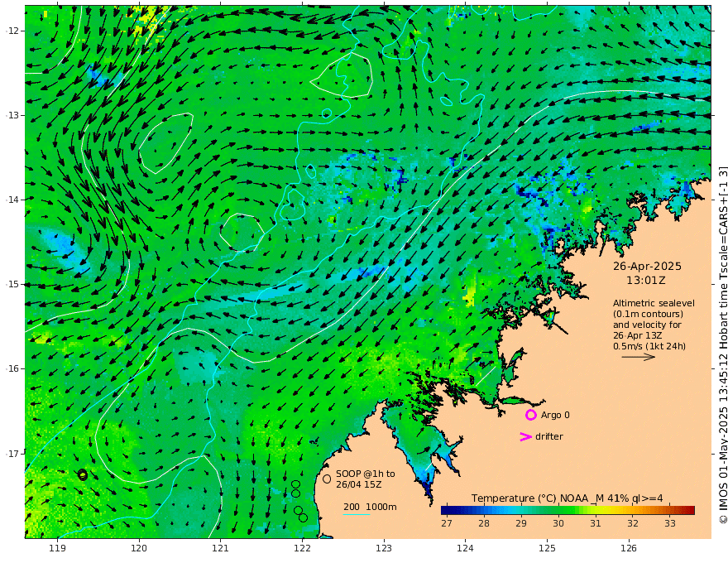Screen dimensions: 728x563
Task: Click the -17 latitude axis label
Action: pyautogui.click(x=12, y=453)
